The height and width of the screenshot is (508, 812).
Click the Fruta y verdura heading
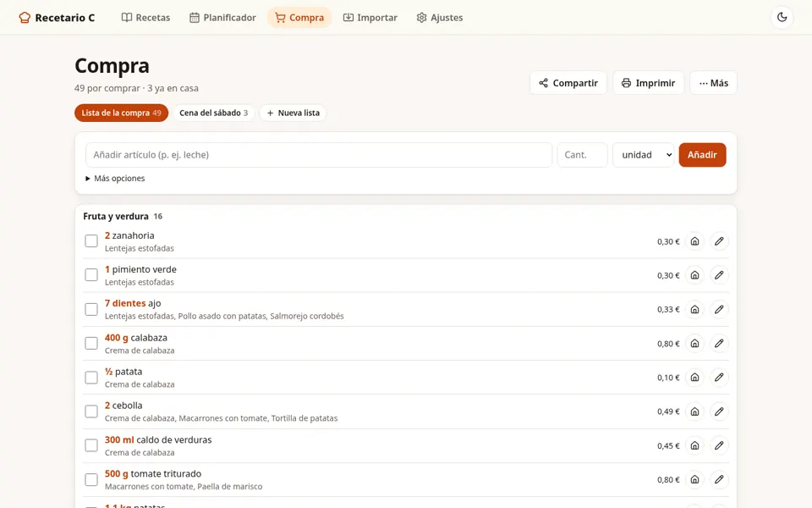(x=116, y=216)
